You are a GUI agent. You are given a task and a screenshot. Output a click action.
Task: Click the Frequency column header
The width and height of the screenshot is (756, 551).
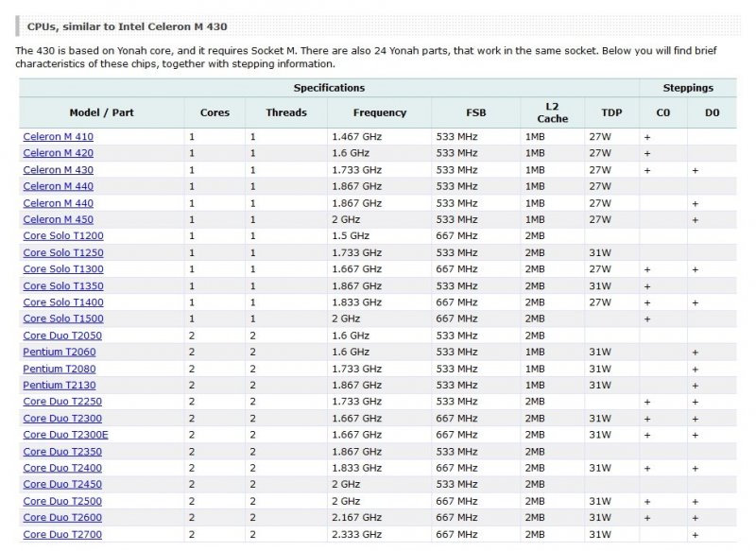[x=380, y=112]
